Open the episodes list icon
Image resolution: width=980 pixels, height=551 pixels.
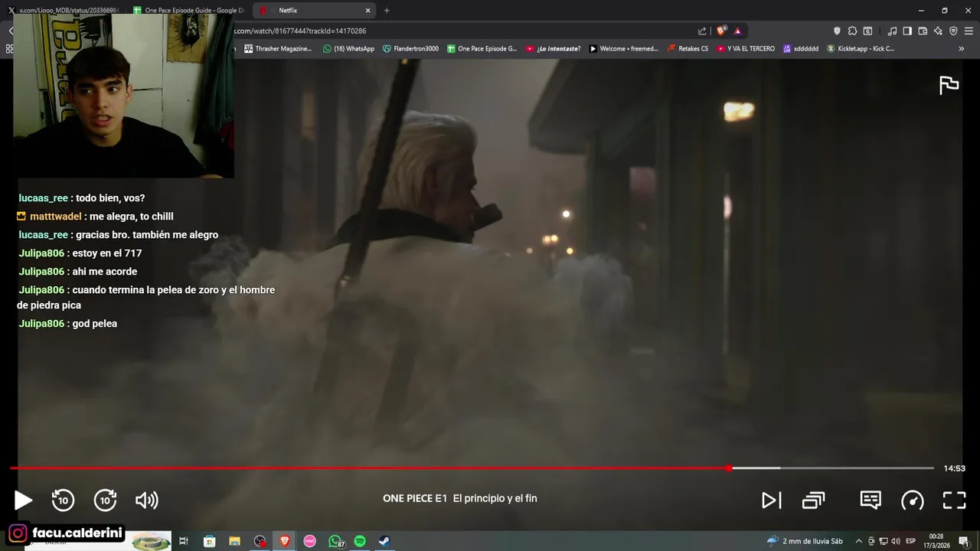(x=813, y=500)
